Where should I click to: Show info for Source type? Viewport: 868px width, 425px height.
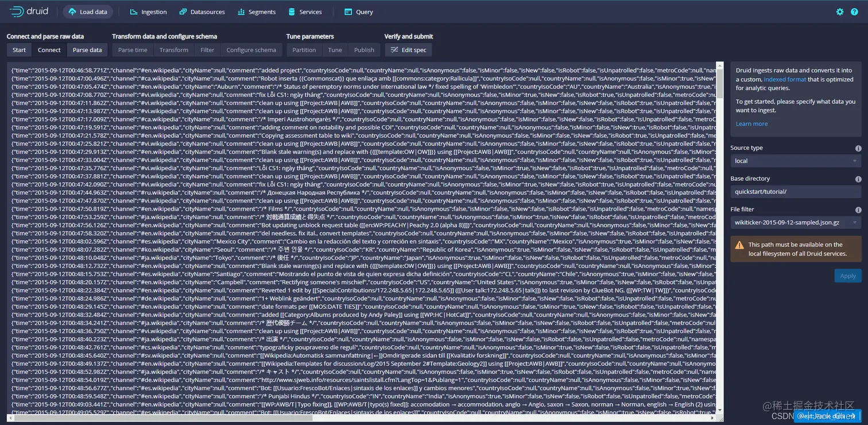tap(858, 148)
